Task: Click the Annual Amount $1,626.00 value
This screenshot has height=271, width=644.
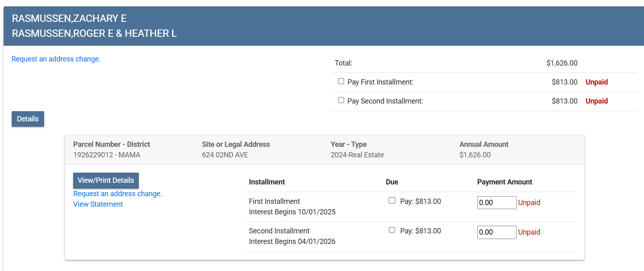Action: point(475,155)
